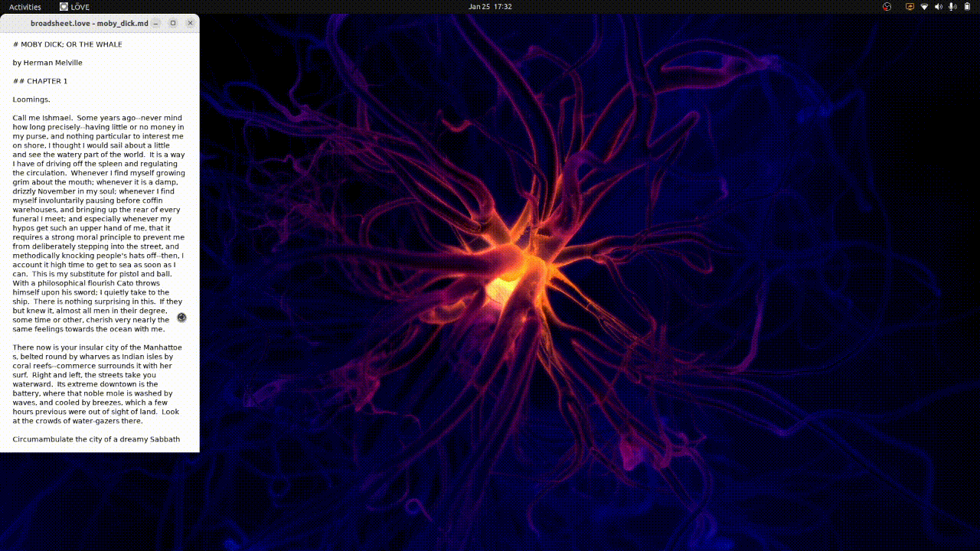
Task: Click the battery status icon
Action: [966, 7]
